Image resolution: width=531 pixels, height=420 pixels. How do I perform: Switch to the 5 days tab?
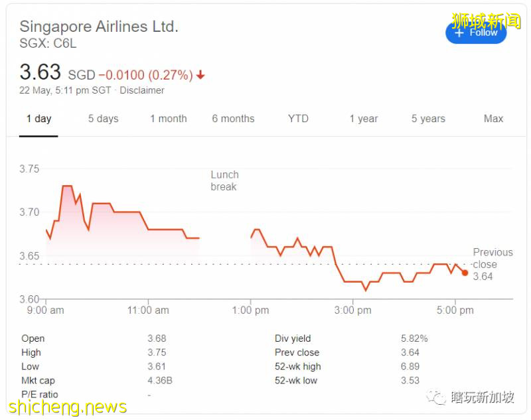click(x=103, y=119)
